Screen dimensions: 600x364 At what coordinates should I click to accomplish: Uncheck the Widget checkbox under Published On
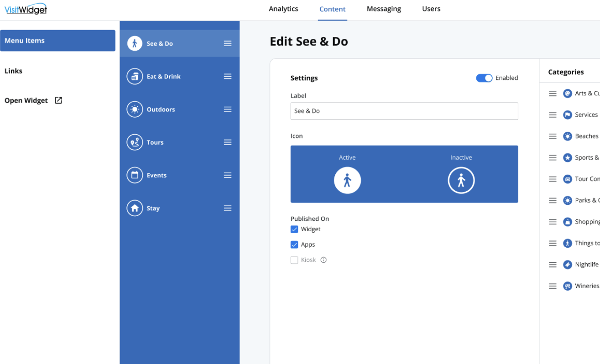coord(294,229)
